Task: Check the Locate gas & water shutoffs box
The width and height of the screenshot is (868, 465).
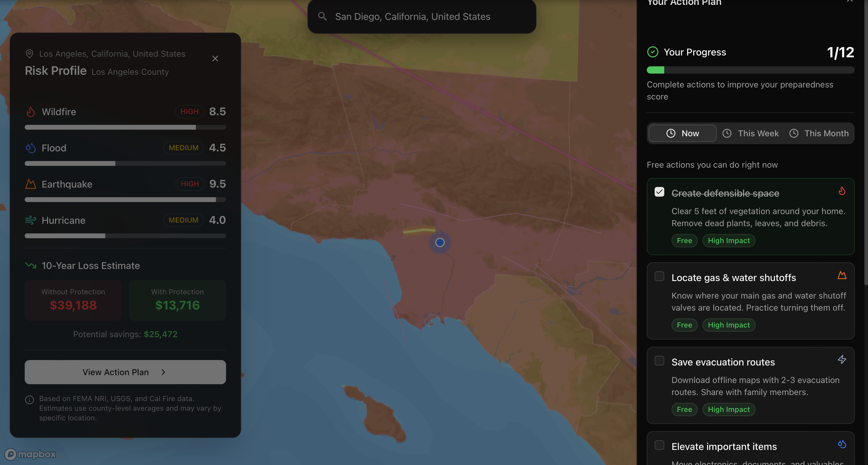Action: pyautogui.click(x=659, y=276)
